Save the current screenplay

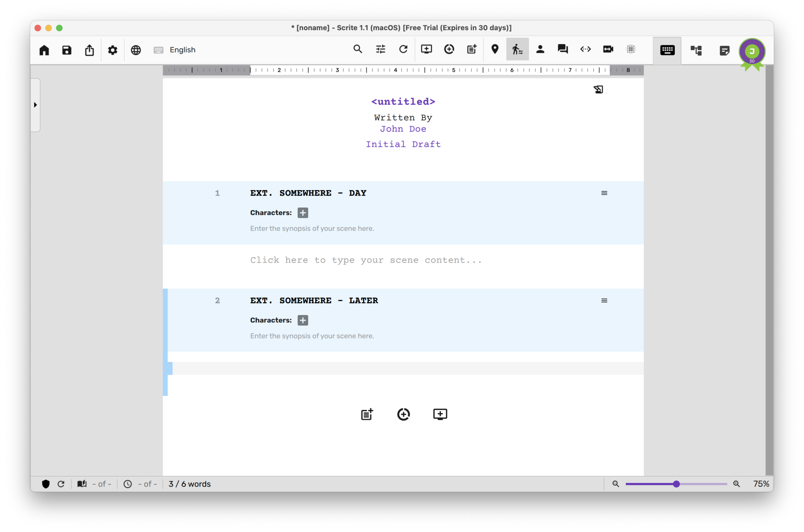point(67,50)
